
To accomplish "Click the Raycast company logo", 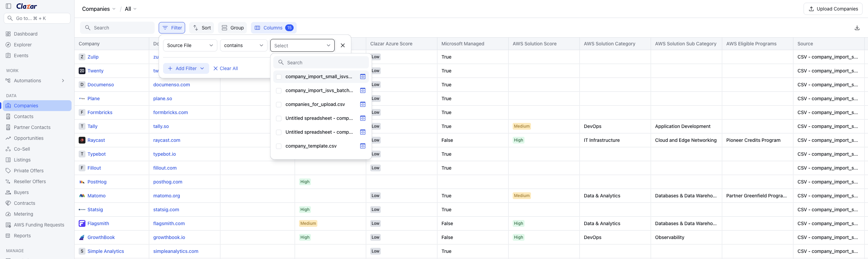I will tap(82, 140).
